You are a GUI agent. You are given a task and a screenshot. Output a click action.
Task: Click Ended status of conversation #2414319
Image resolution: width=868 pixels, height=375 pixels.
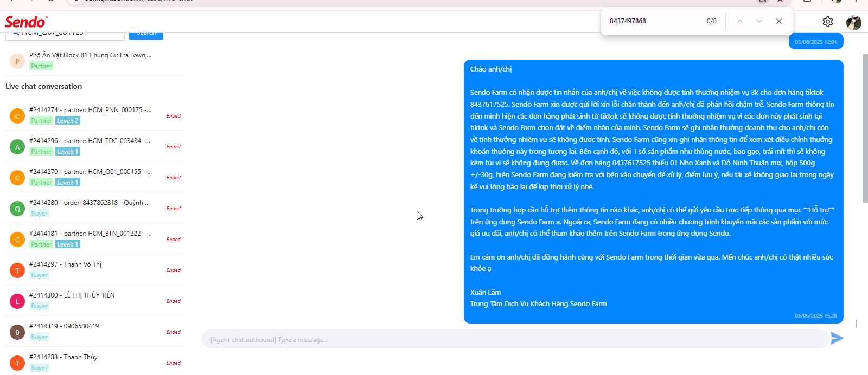tap(174, 332)
